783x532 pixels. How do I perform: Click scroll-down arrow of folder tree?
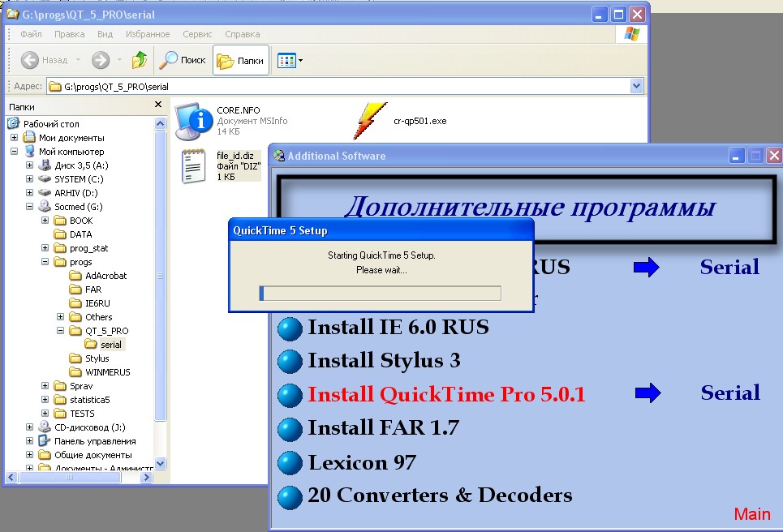point(161,464)
